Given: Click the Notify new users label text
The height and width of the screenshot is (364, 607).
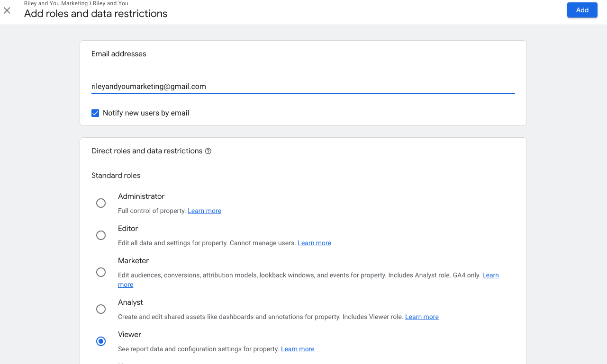Looking at the screenshot, I should pyautogui.click(x=146, y=113).
